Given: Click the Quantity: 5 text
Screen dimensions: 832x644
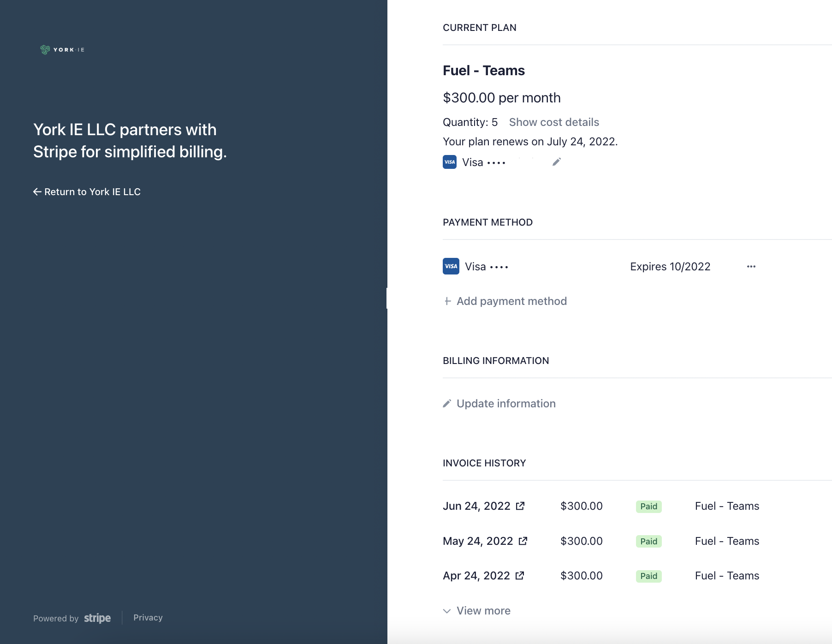Looking at the screenshot, I should click(470, 122).
